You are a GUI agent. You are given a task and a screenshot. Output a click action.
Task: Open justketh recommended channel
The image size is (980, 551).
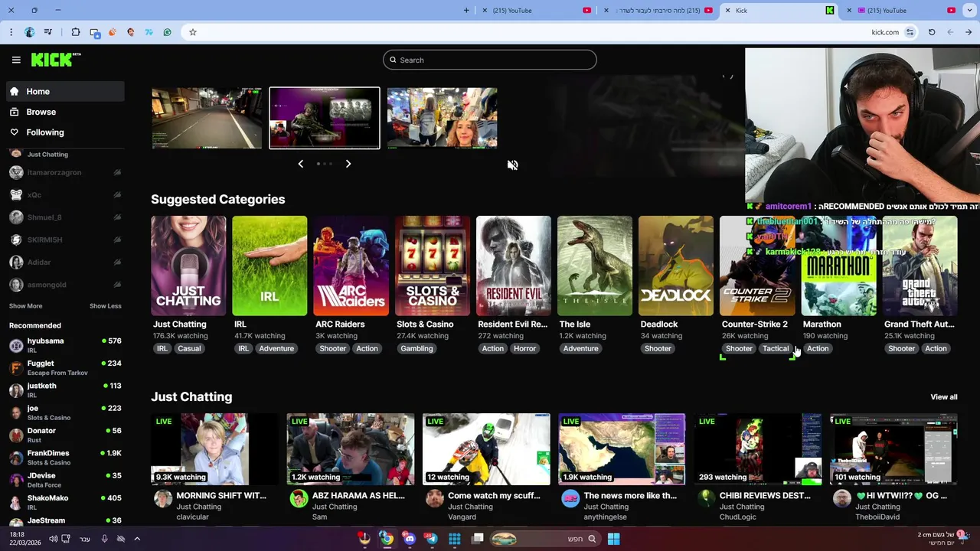65,390
